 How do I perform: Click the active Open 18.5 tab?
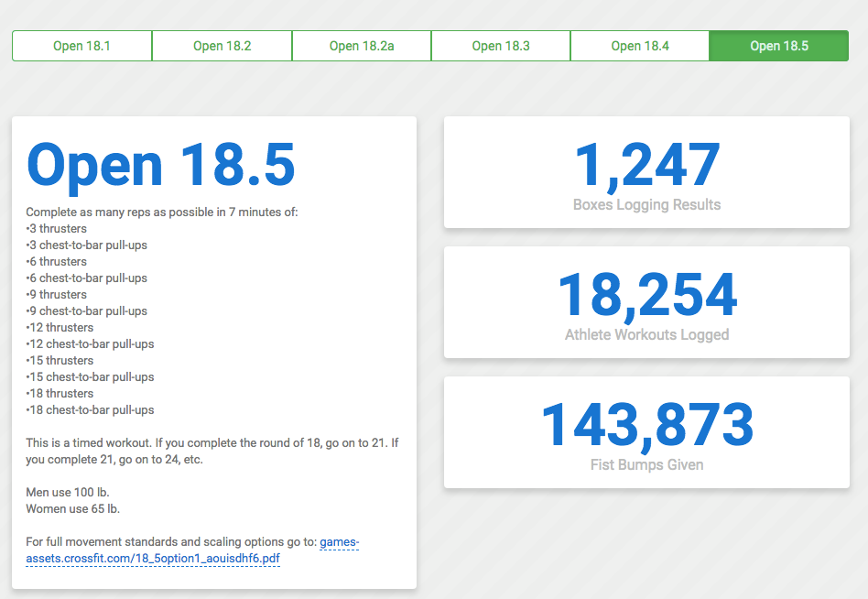(779, 46)
